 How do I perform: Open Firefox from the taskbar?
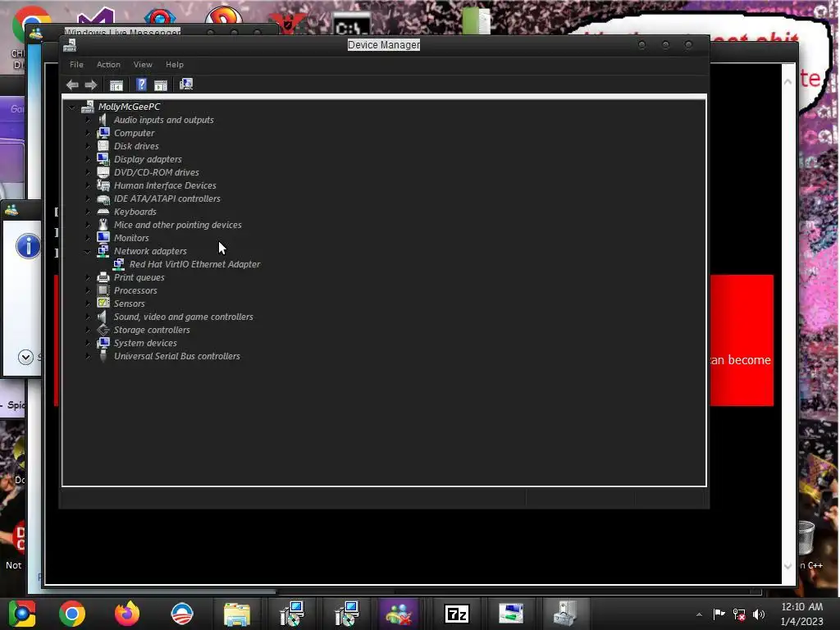pyautogui.click(x=127, y=614)
